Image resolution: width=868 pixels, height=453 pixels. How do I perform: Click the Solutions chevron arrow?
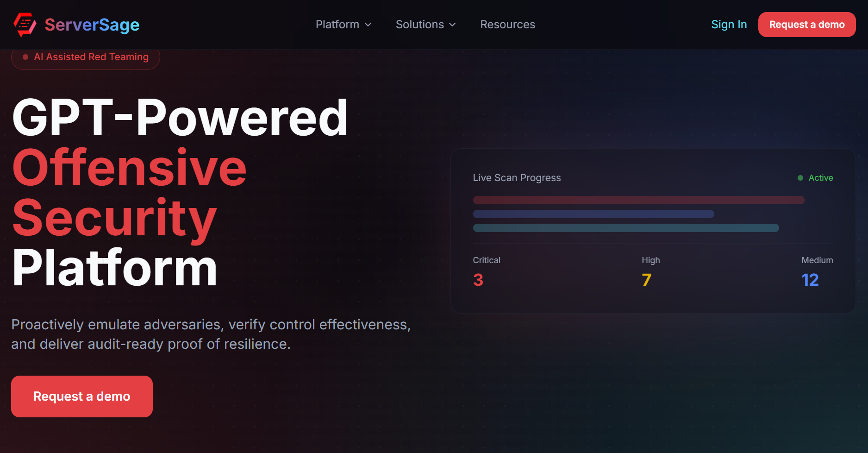(452, 25)
